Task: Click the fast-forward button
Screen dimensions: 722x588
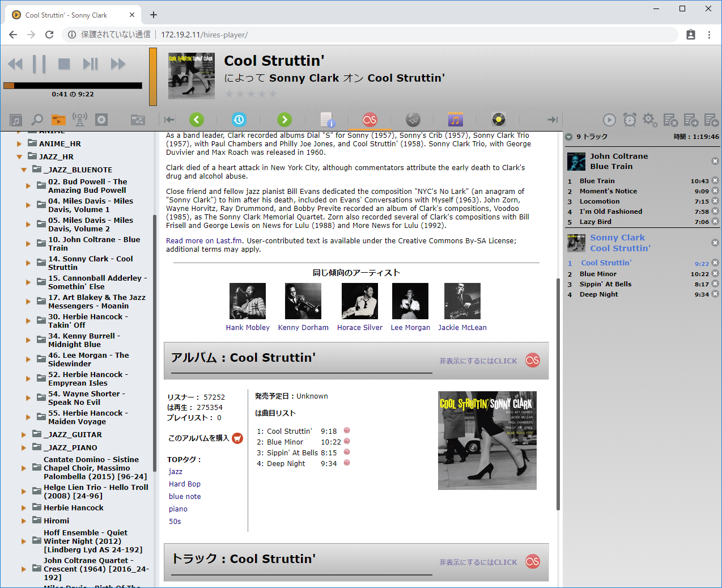Action: coord(118,64)
